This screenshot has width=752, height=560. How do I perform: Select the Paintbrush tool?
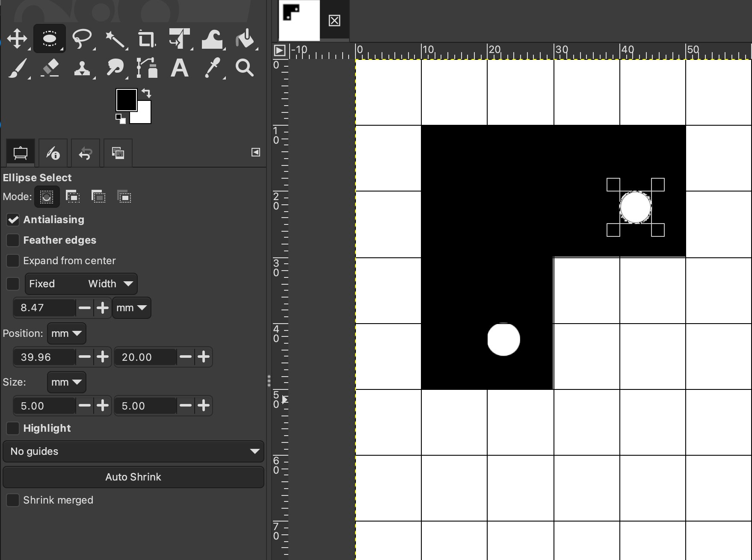pyautogui.click(x=18, y=68)
